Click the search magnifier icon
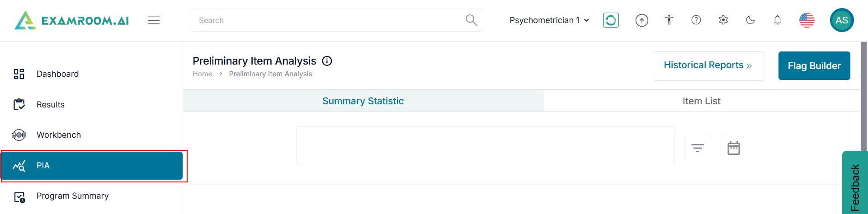The height and width of the screenshot is (214, 868). tap(471, 20)
